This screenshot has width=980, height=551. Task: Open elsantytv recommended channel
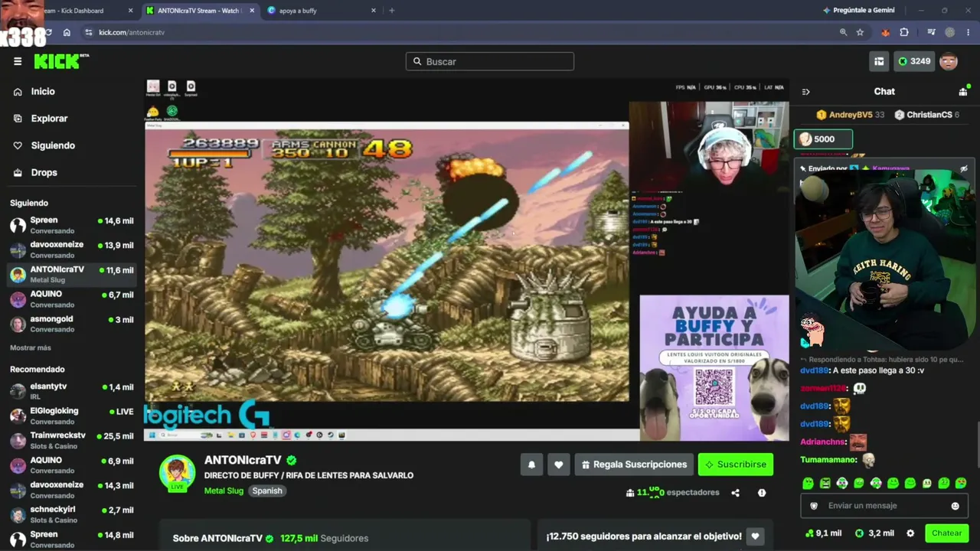click(70, 391)
